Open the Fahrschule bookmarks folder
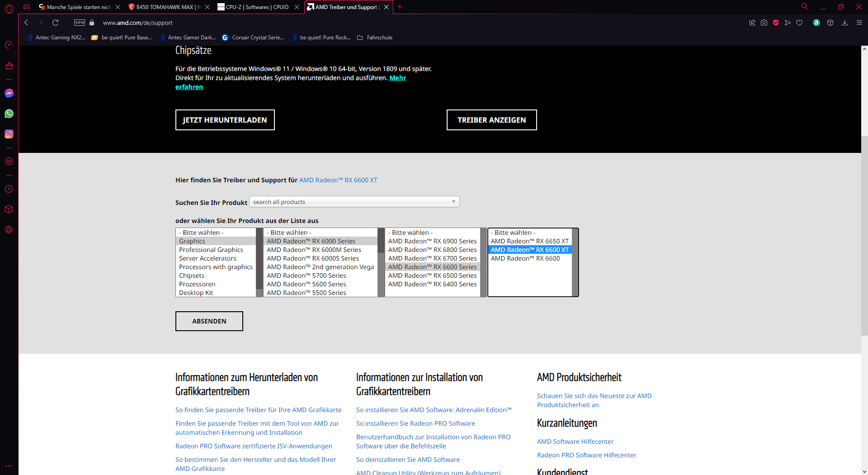868x475 pixels. point(375,38)
